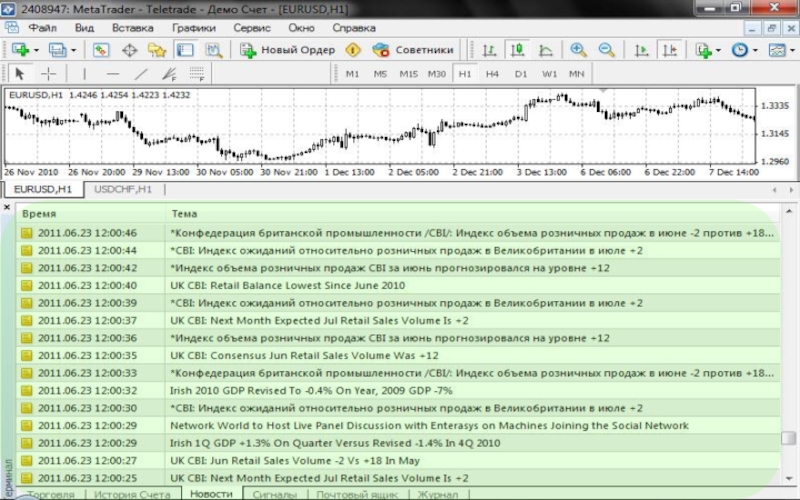Switch to the История Счета tab
Image resolution: width=800 pixels, height=500 pixels.
(x=132, y=494)
